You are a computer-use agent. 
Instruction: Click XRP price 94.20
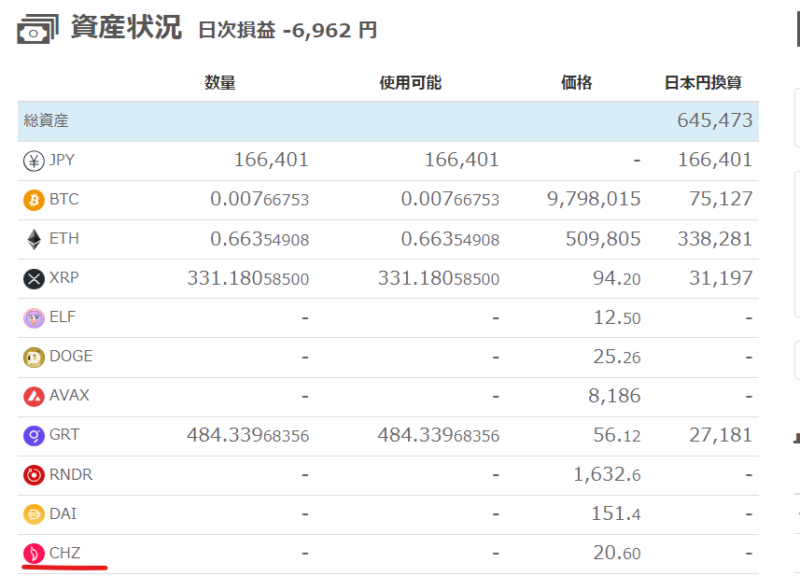click(616, 278)
